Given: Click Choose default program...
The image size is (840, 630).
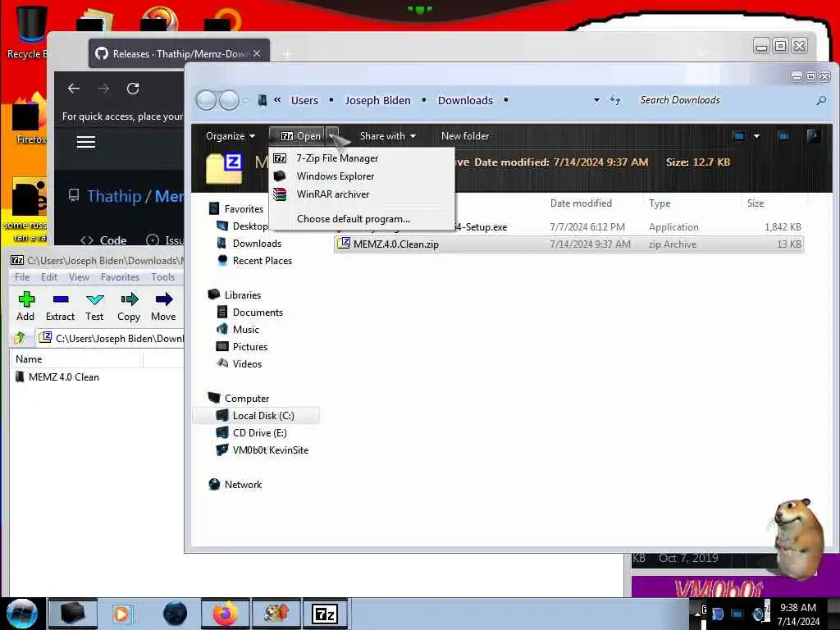Looking at the screenshot, I should (354, 219).
